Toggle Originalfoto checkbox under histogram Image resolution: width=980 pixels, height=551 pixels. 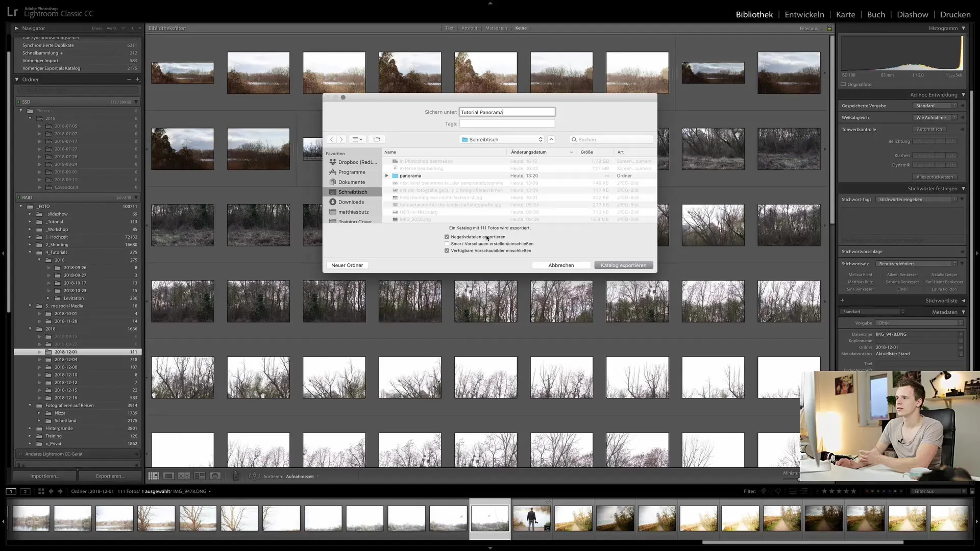click(844, 84)
